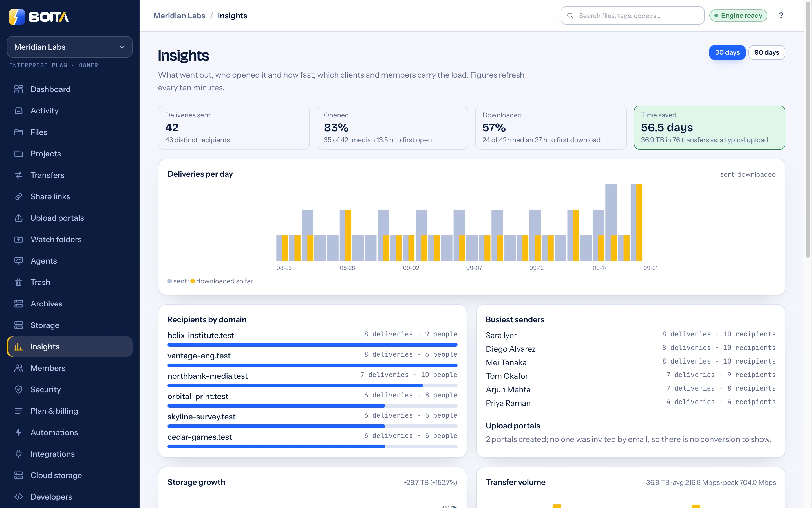Click the Projects folder icon
This screenshot has width=812, height=508.
pyautogui.click(x=18, y=154)
